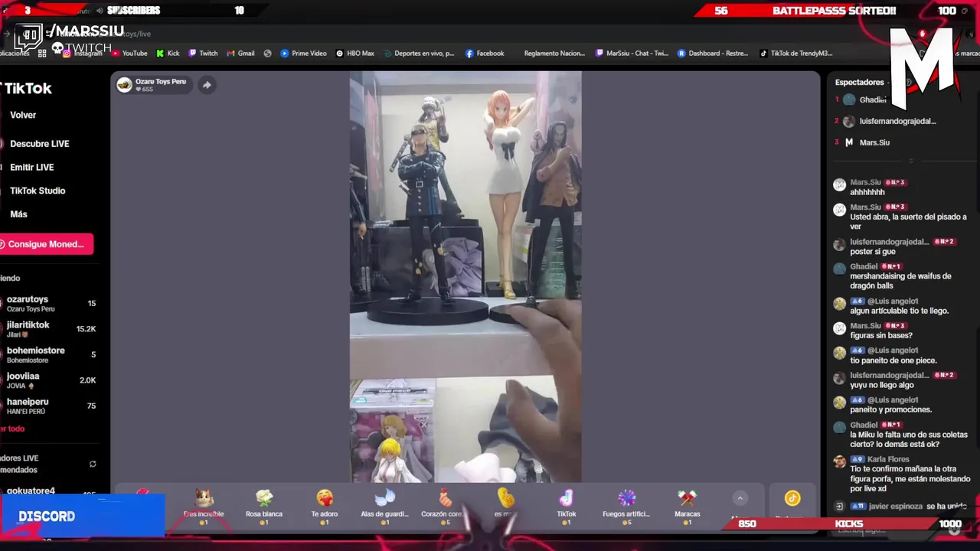Expand spectators list with small chevron
Image resolution: width=980 pixels, height=551 pixels.
click(x=910, y=161)
